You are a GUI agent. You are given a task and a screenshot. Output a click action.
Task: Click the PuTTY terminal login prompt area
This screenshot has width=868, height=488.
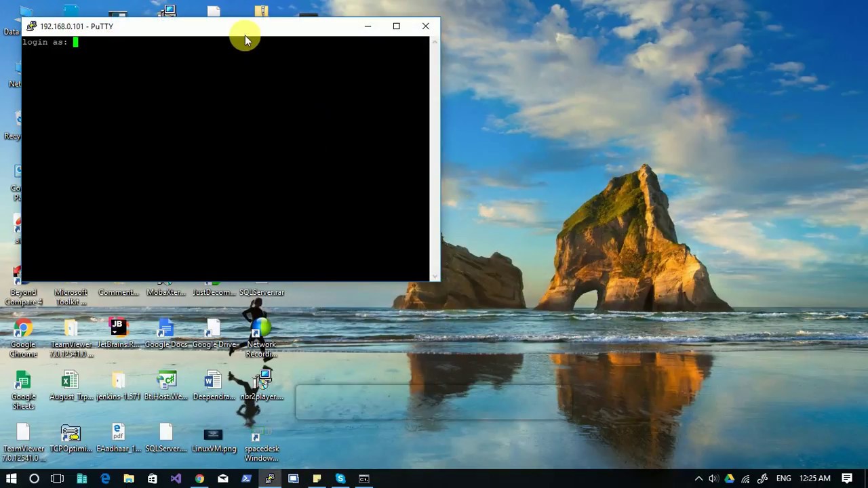(225, 157)
